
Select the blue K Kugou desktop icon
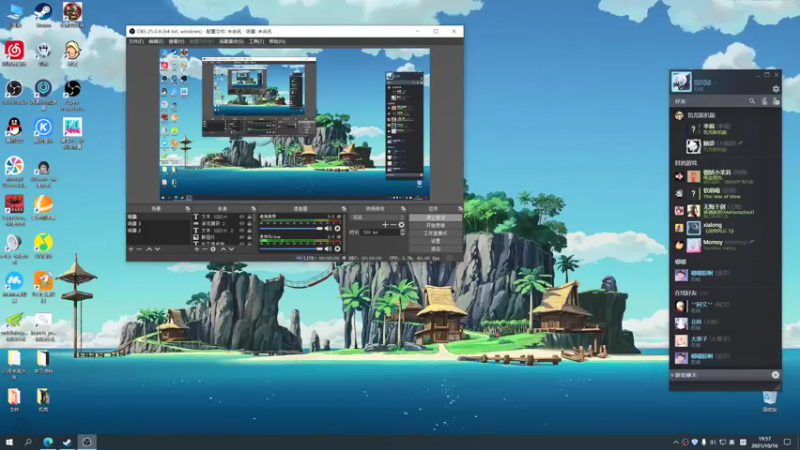pyautogui.click(x=43, y=131)
